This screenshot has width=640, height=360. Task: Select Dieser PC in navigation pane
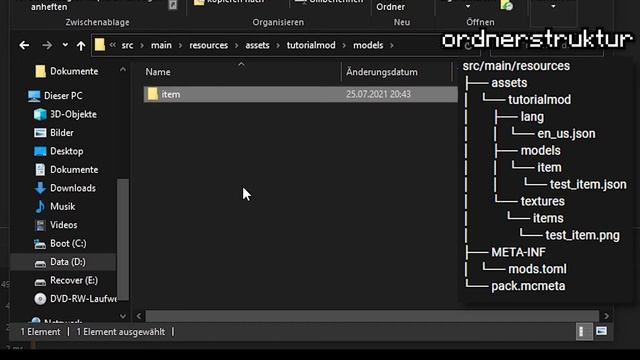(63, 96)
